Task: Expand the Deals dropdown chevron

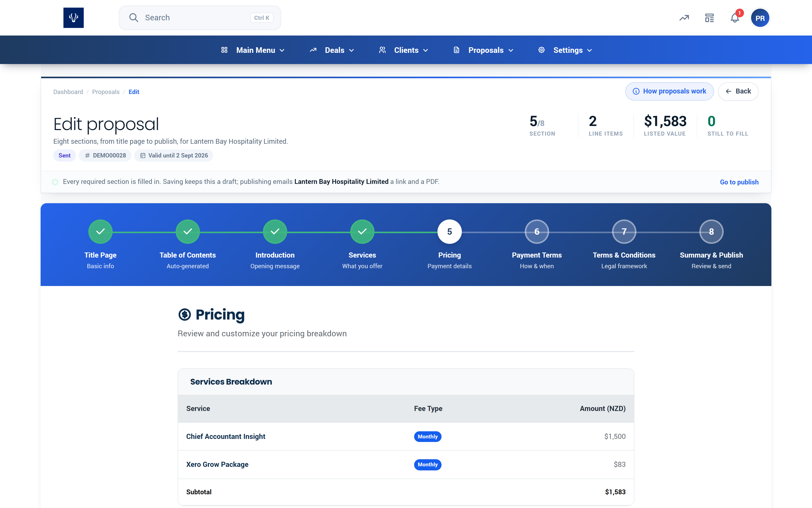Action: 351,50
